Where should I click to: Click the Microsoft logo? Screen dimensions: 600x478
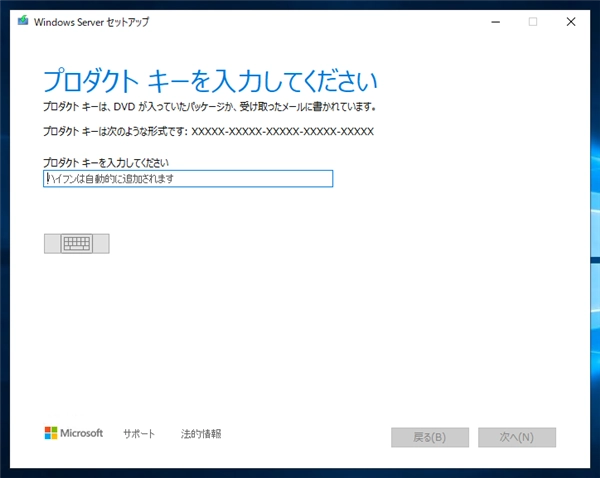(73, 433)
